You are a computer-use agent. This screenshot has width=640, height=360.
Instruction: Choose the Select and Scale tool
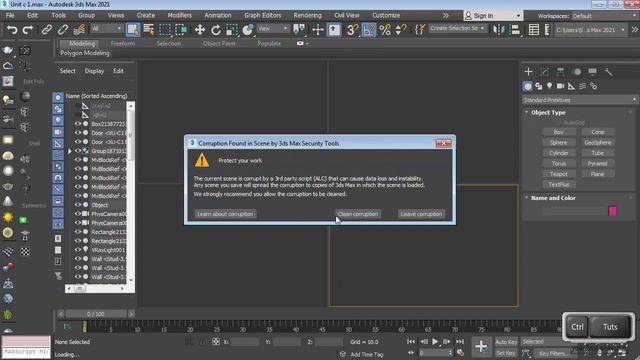[x=231, y=30]
